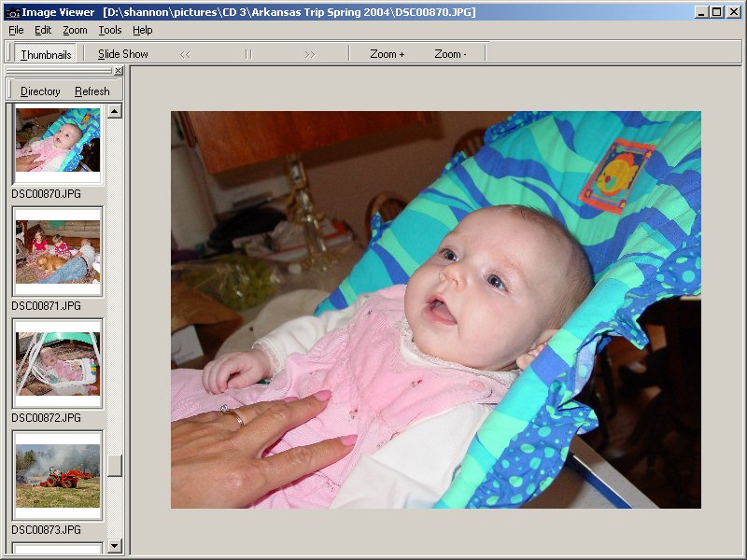Toggle the Thumbnails view mode
The height and width of the screenshot is (560, 747).
click(47, 53)
